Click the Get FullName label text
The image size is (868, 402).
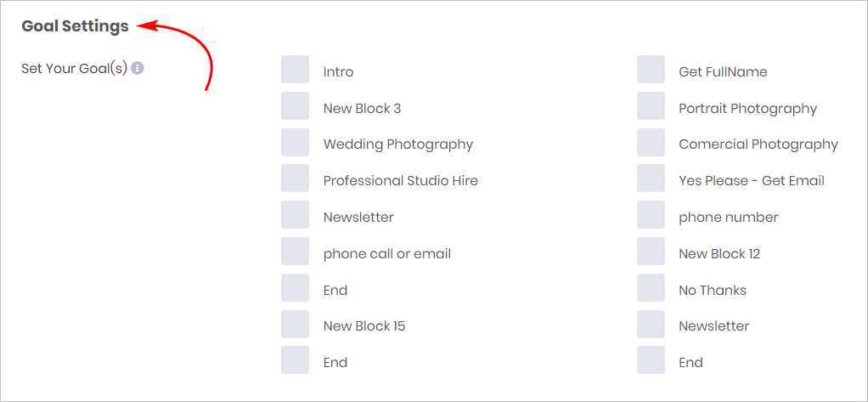723,72
